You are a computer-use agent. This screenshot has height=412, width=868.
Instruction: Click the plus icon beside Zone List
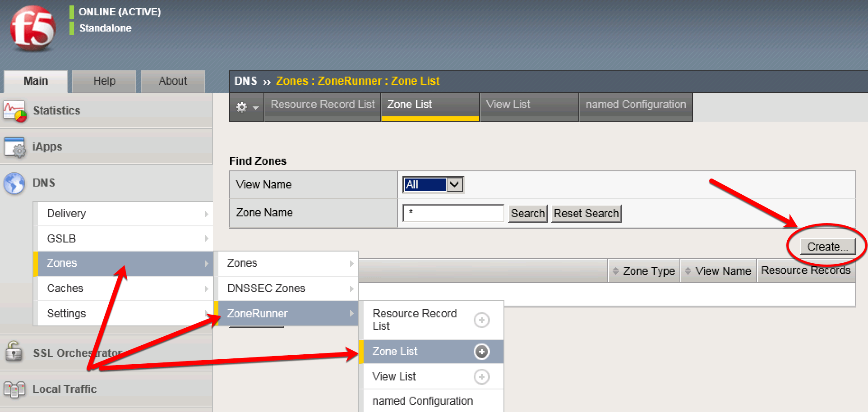point(482,351)
